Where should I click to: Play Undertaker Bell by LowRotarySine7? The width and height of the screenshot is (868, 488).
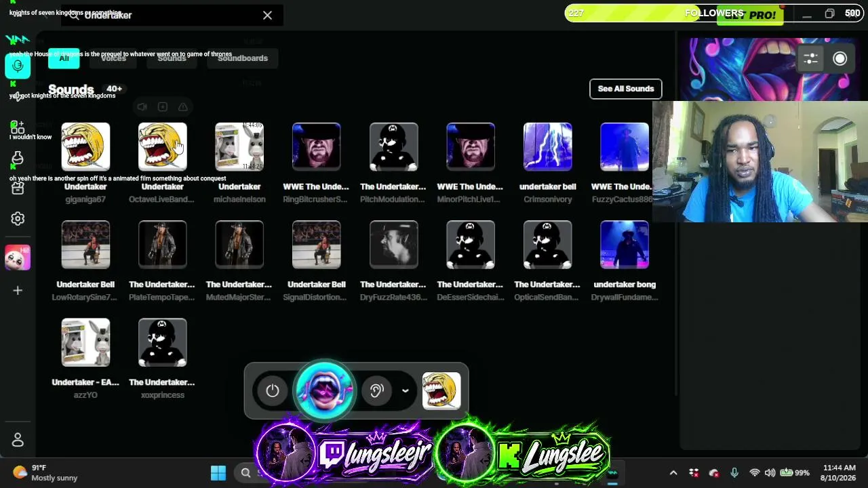click(85, 245)
